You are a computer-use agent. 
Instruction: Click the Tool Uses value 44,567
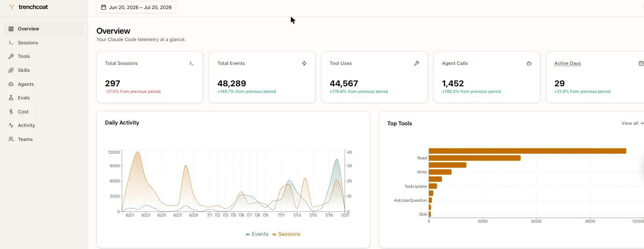pos(344,83)
